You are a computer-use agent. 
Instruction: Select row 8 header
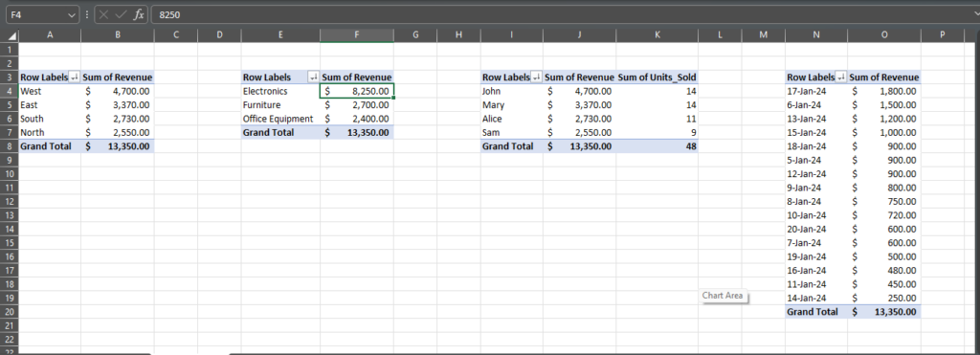tap(9, 146)
